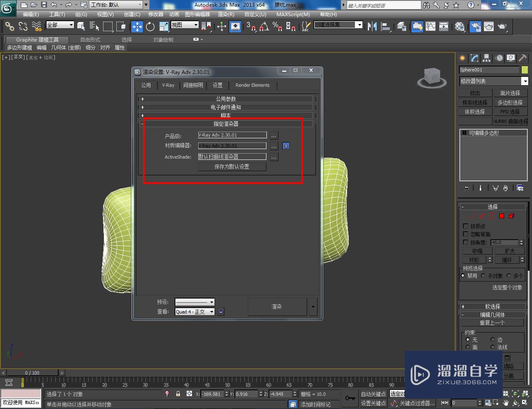532x409 pixels.
Task: Toggle the selection lock icon in status bar
Action: pos(178,394)
